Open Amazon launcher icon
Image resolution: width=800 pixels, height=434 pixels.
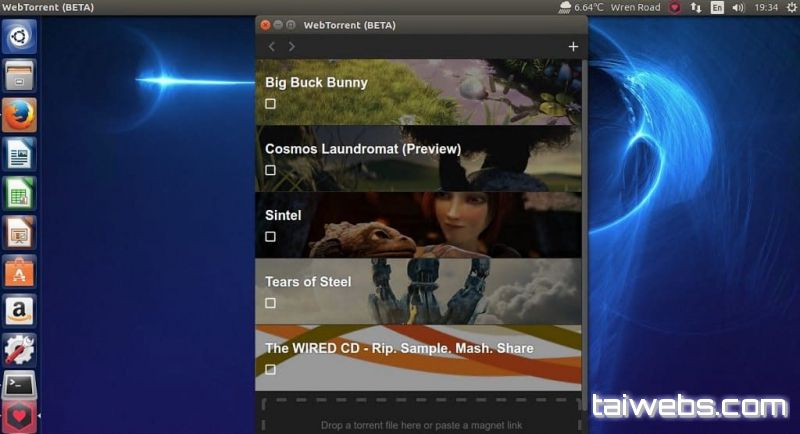coord(19,310)
